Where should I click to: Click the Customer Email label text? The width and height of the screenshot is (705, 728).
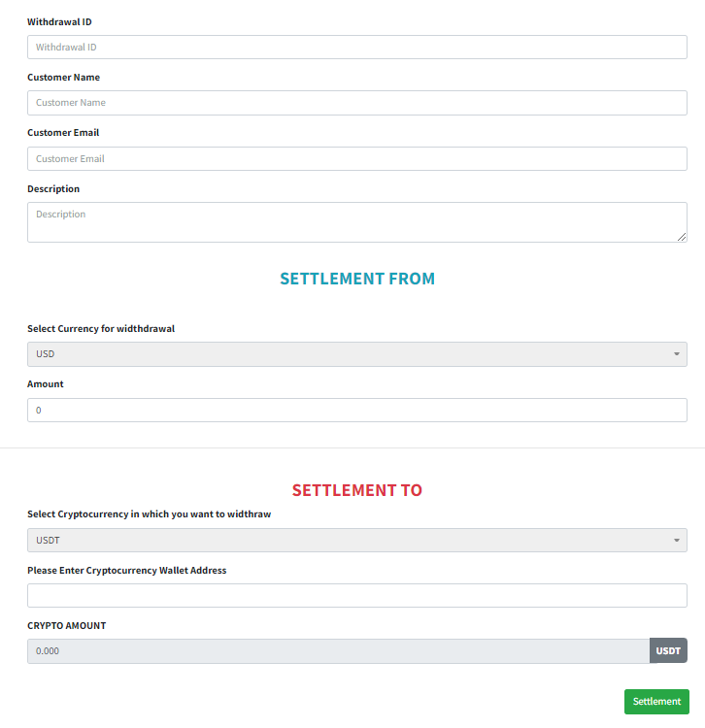(x=63, y=133)
